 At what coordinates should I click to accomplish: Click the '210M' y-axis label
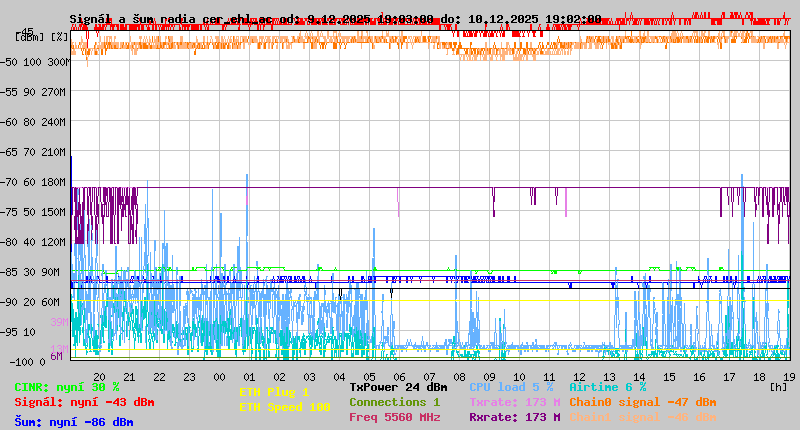pos(56,153)
